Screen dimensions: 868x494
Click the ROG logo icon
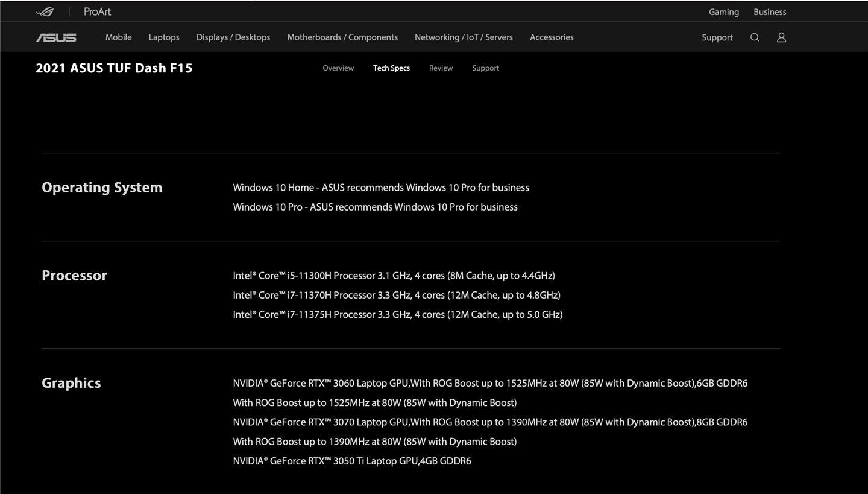[x=45, y=11]
